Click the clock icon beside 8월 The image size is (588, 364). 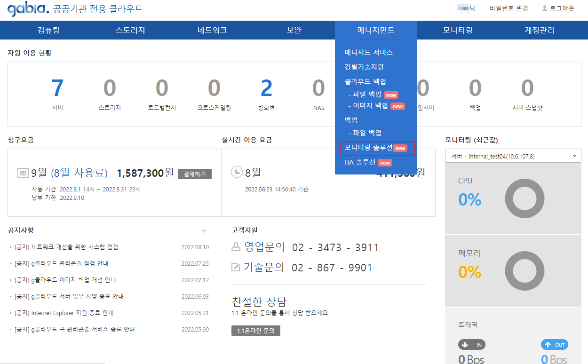pyautogui.click(x=237, y=172)
